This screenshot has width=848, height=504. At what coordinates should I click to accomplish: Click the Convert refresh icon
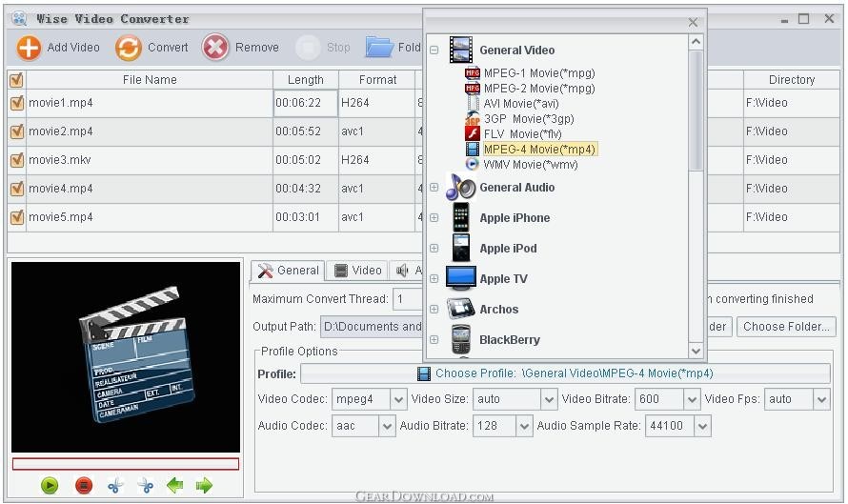click(129, 48)
